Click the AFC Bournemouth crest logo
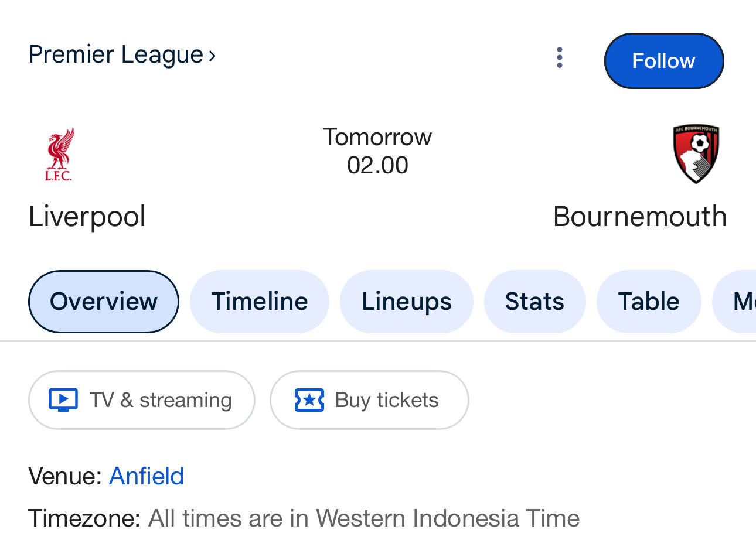The height and width of the screenshot is (557, 756). point(696,154)
